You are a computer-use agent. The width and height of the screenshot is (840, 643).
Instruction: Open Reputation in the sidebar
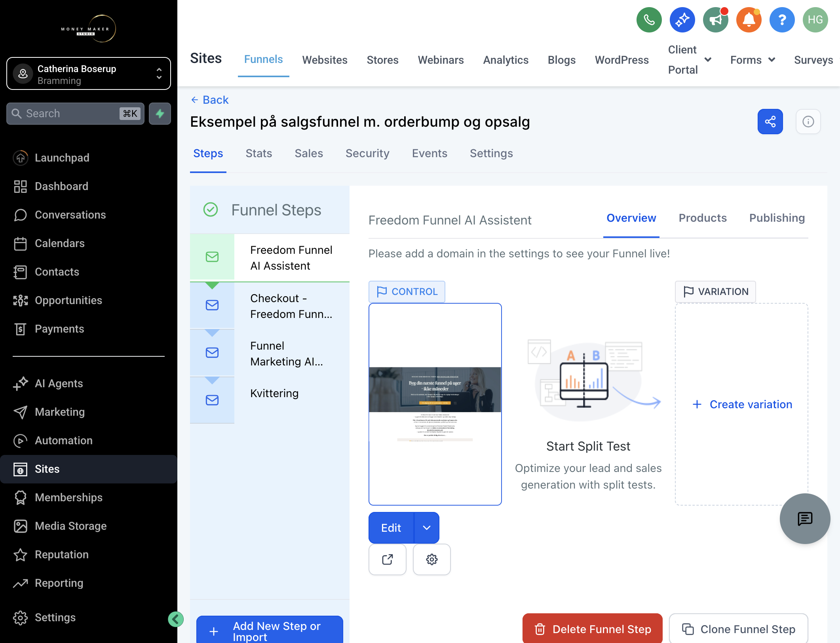click(x=89, y=554)
